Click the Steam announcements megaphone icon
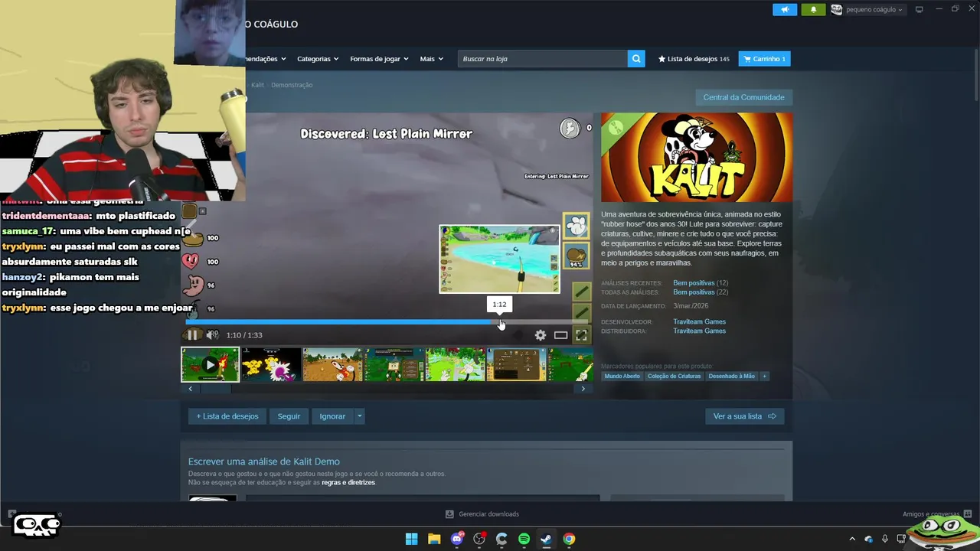Image resolution: width=980 pixels, height=551 pixels. (784, 9)
